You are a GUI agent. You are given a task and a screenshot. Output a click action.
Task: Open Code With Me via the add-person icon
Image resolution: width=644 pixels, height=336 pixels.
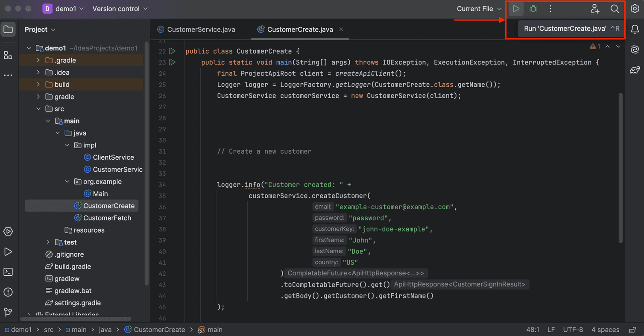595,9
